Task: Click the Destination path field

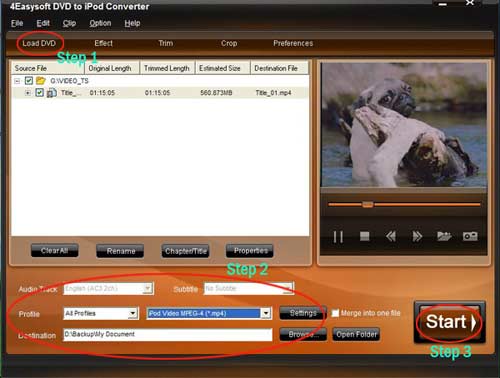Action: [168, 334]
